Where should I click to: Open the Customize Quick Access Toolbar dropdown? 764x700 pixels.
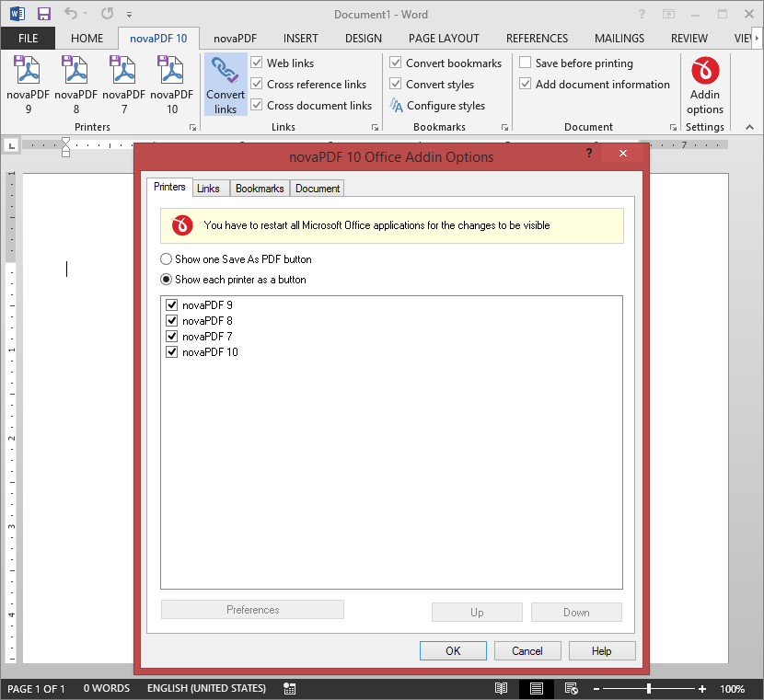coord(129,15)
